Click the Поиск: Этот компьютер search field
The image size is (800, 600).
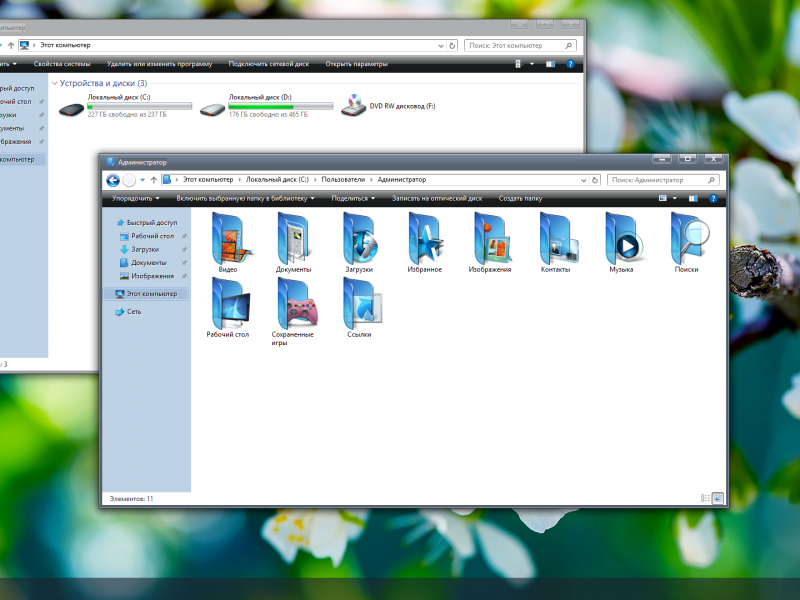coord(520,45)
